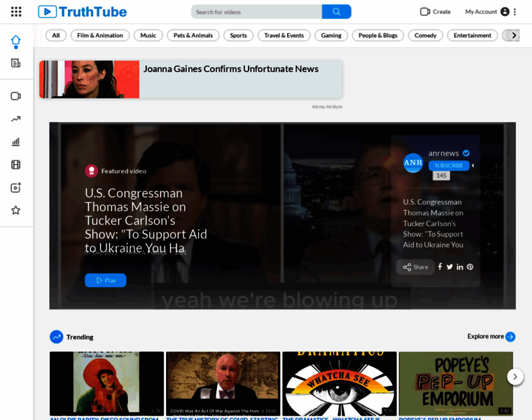Open the sidebar news/articles icon
The width and height of the screenshot is (532, 420).
point(15,63)
